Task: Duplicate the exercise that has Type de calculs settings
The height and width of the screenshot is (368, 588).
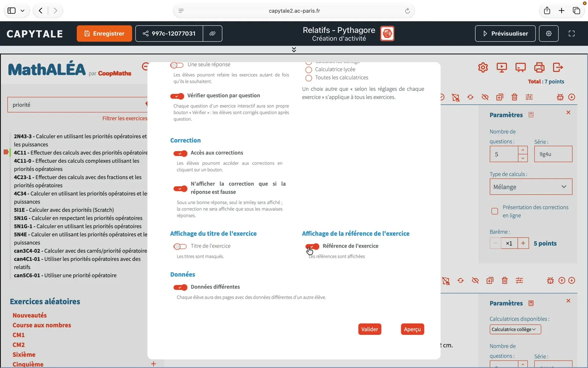Action: pos(500,97)
